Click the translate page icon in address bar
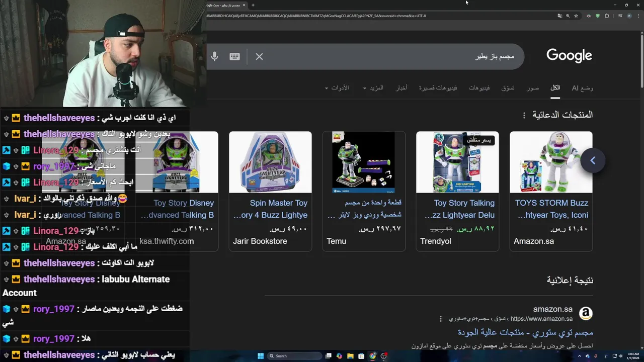644x362 pixels. pos(559,16)
